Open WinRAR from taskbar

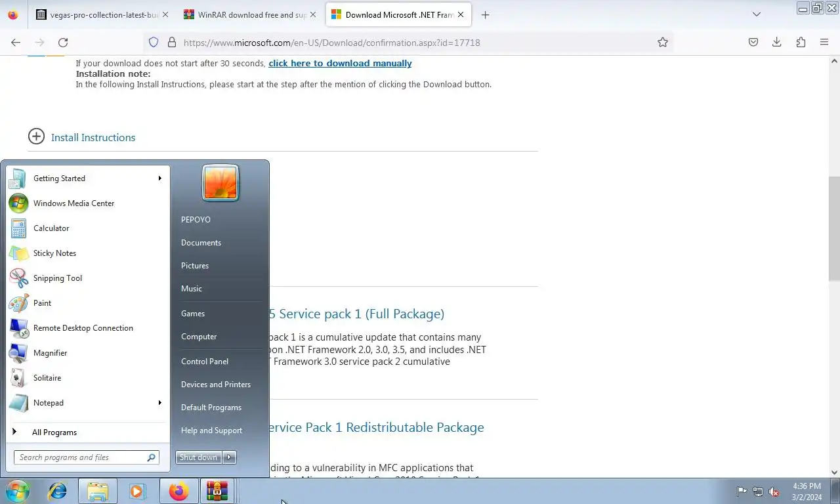(x=217, y=491)
